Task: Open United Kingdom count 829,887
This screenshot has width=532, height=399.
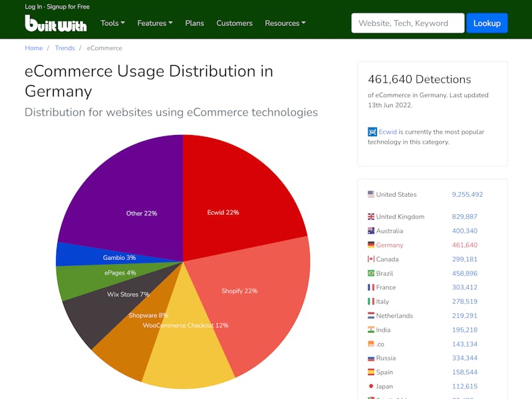Action: click(464, 217)
